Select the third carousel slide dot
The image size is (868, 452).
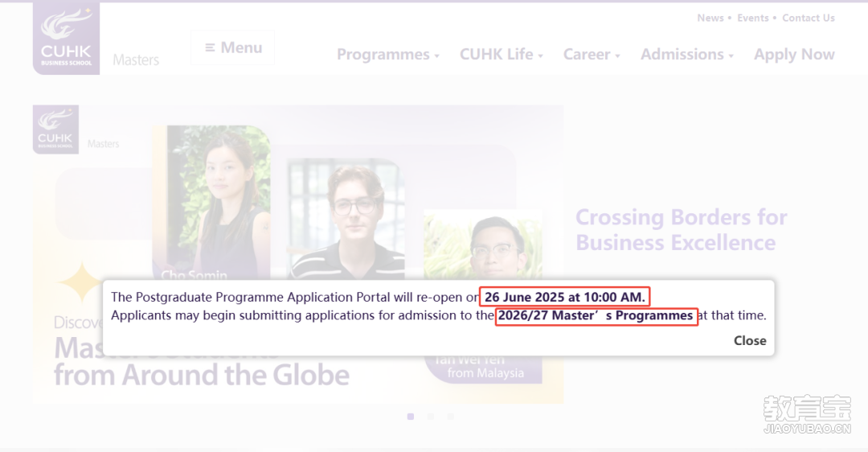click(451, 417)
